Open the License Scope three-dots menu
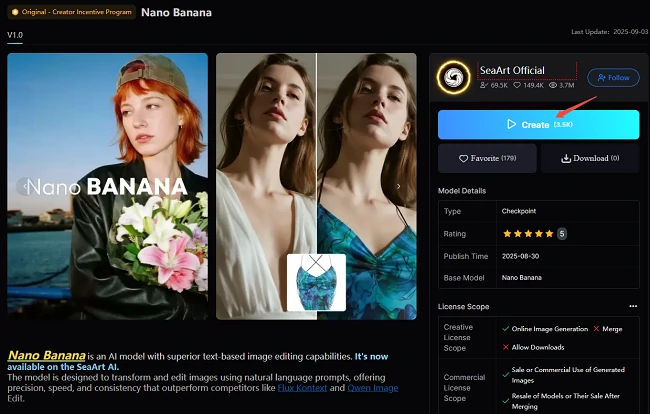650x414 pixels. pyautogui.click(x=632, y=306)
